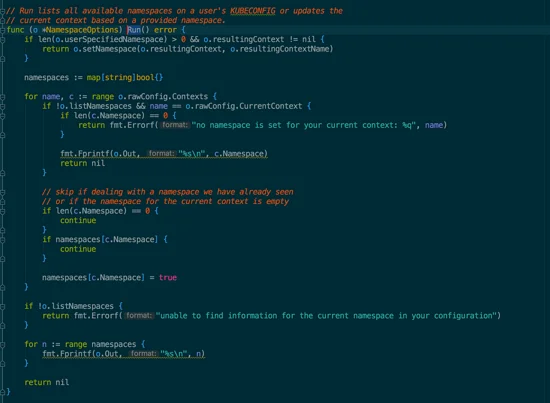Click 'continue' under 'if namespaces[c.Namespace]'
The height and width of the screenshot is (403, 550).
click(x=78, y=249)
